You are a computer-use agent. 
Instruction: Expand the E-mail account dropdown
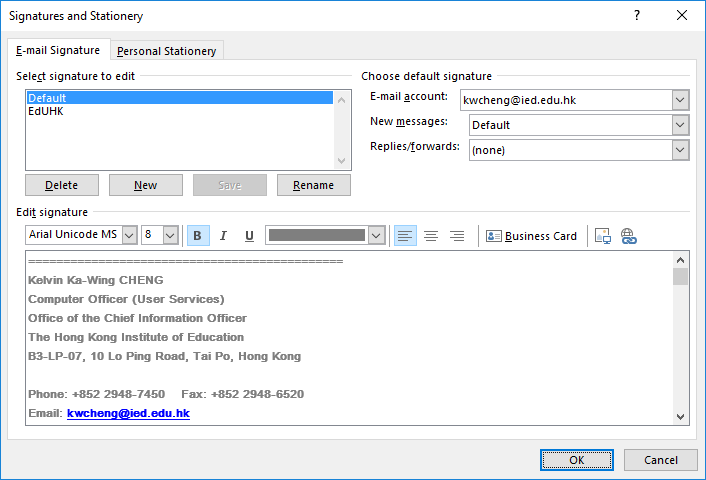click(x=680, y=100)
